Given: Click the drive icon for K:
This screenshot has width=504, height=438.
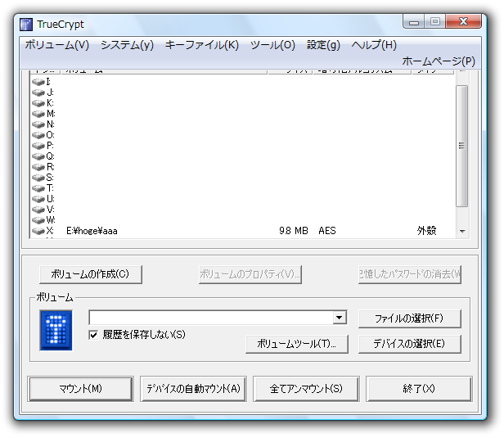Looking at the screenshot, I should [38, 103].
